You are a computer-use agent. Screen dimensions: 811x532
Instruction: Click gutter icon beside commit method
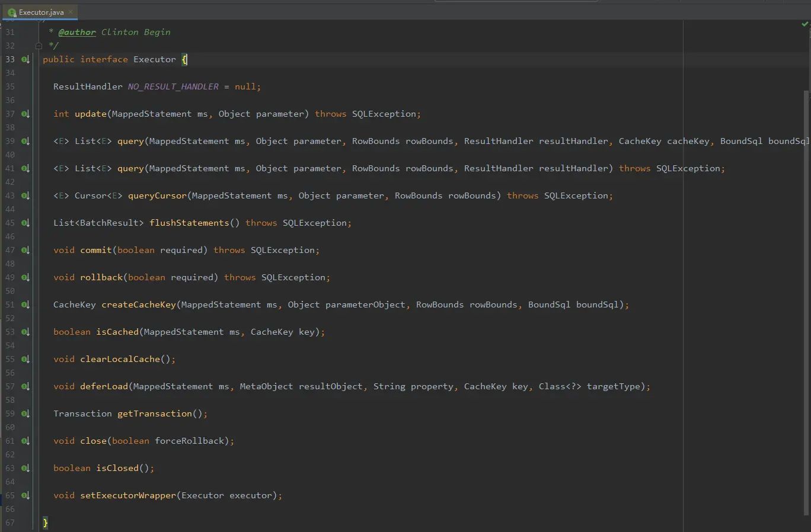click(x=25, y=250)
